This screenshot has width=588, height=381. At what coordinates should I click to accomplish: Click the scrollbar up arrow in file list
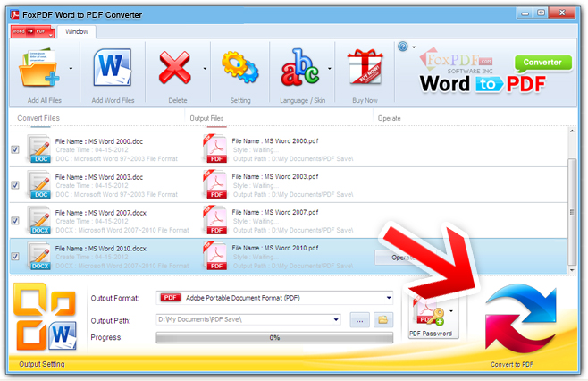tap(572, 131)
